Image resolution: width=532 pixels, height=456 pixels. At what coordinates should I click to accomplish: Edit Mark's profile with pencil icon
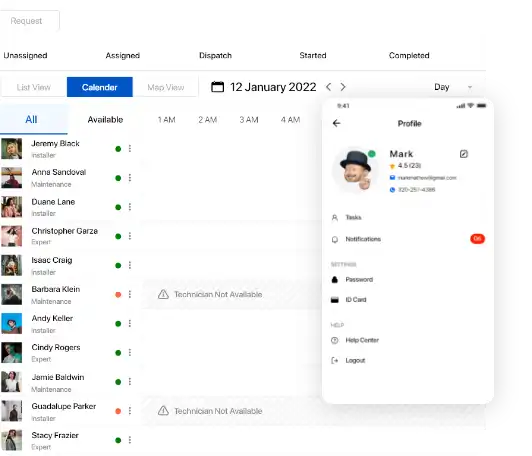463,154
